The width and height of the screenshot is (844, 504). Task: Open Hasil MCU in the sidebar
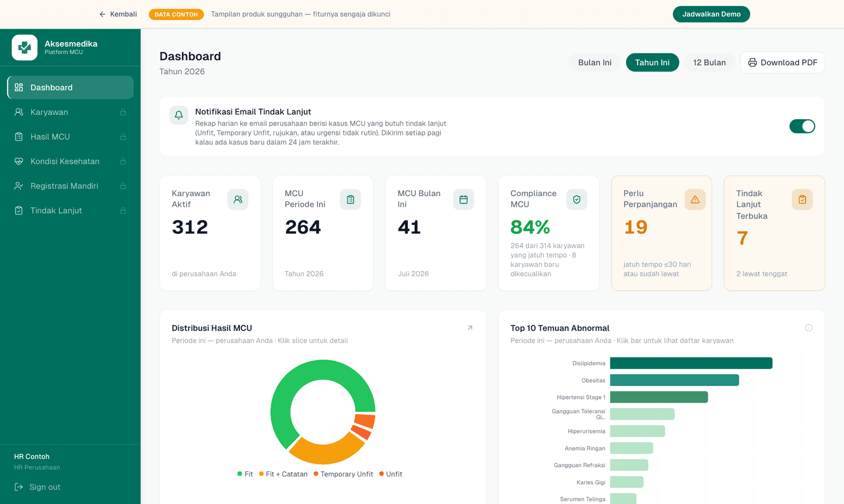pyautogui.click(x=70, y=137)
